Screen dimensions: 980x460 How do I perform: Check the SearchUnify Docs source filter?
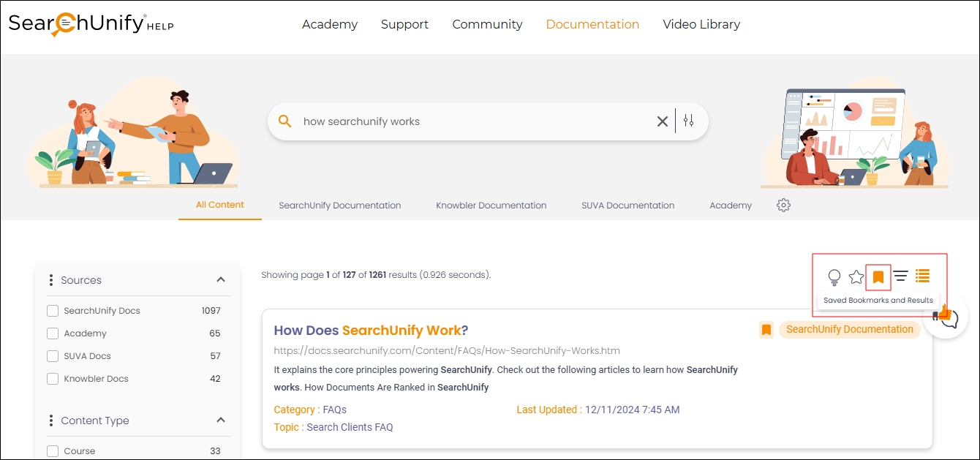click(x=53, y=311)
